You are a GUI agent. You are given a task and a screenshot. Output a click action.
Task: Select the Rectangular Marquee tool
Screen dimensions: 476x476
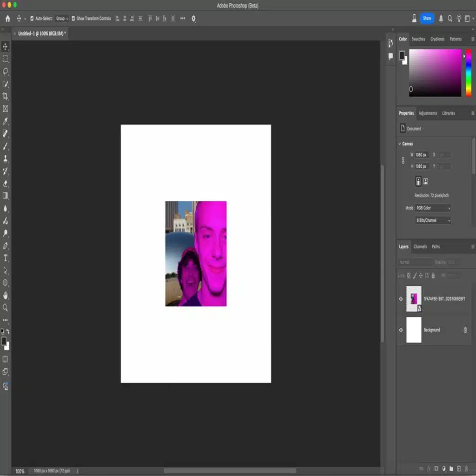tap(6, 59)
